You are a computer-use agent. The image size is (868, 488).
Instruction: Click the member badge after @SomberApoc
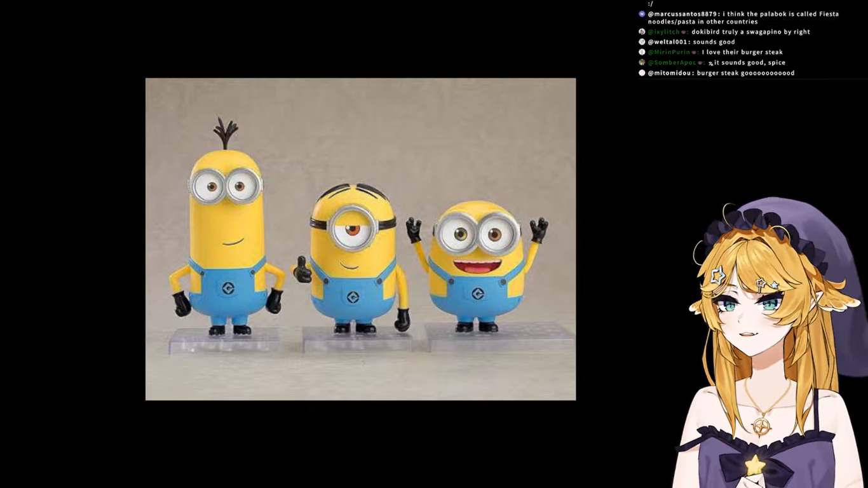(x=701, y=63)
